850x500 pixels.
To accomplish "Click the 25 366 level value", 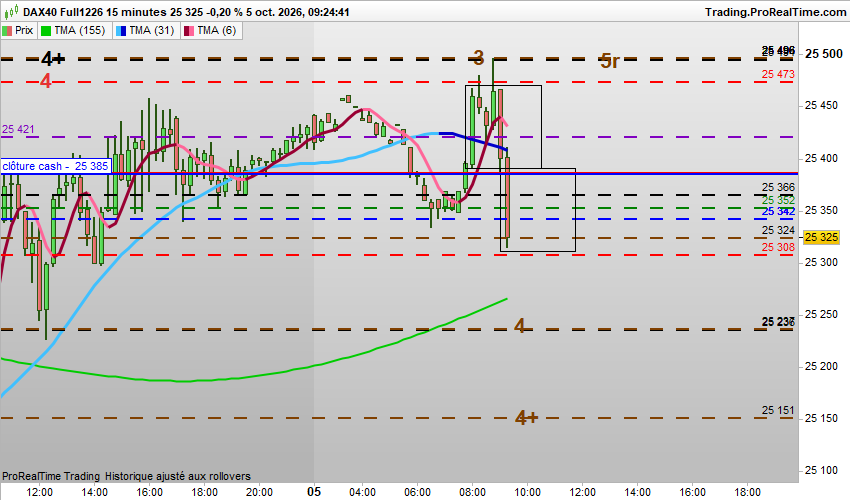I will 778,187.
